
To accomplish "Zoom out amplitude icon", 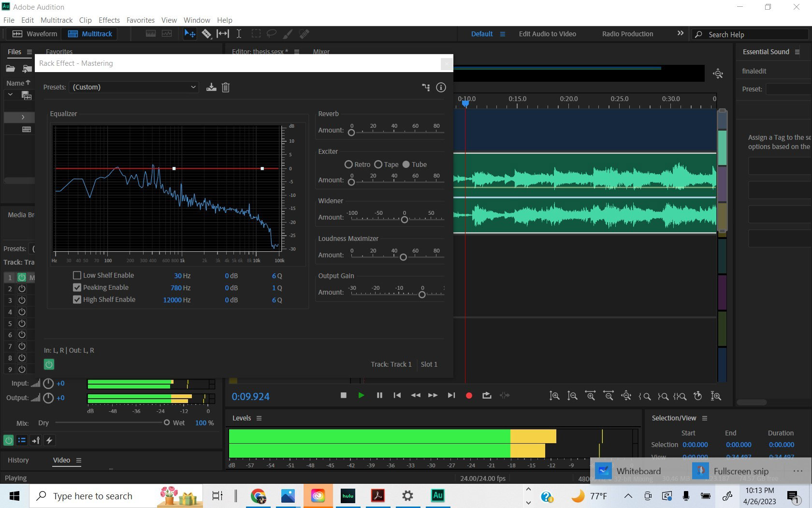I will click(x=572, y=396).
